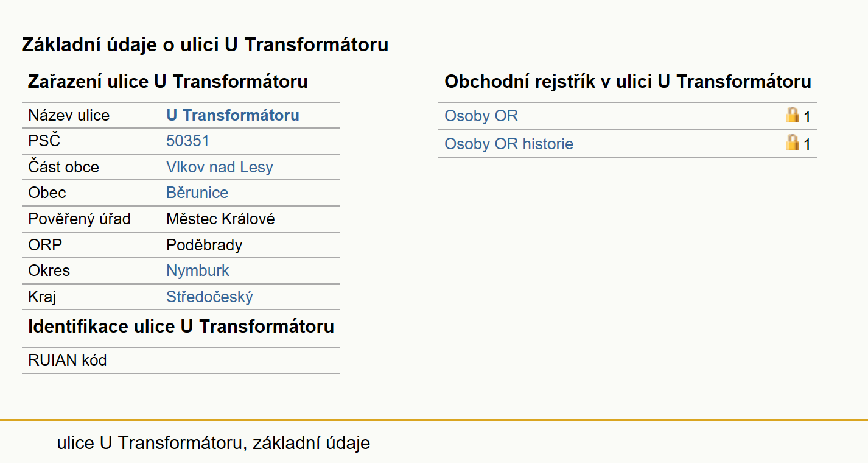
Task: Click the Základní údaje o ulici heading
Action: 205,44
